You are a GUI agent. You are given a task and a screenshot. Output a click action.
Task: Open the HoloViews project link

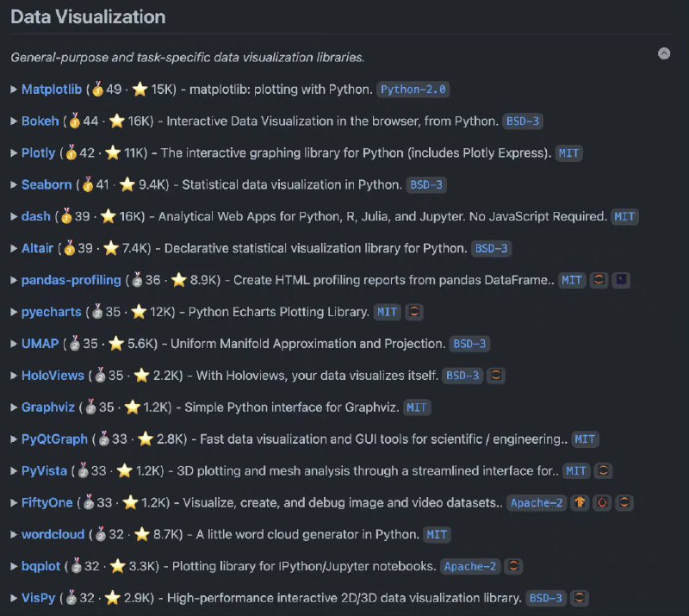[x=53, y=376]
